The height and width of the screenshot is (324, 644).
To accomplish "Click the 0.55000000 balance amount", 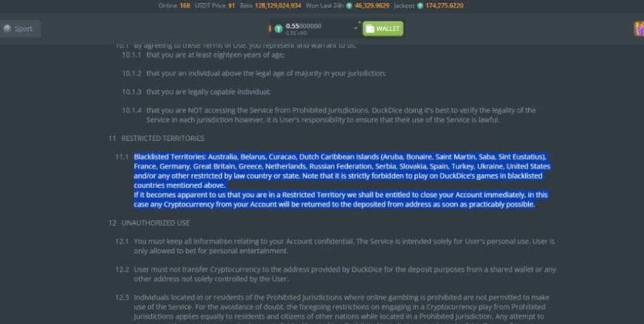I will 304,26.
